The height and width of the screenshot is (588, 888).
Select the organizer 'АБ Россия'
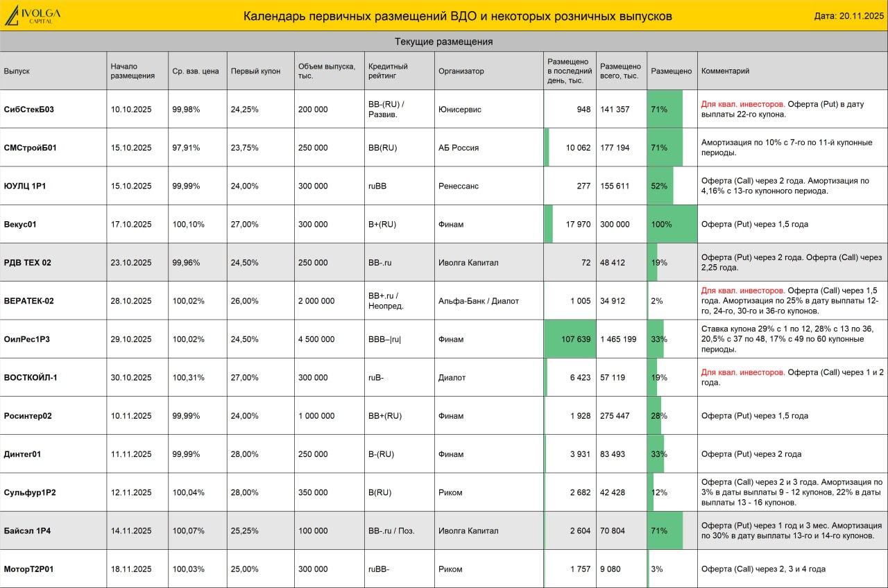(x=459, y=148)
